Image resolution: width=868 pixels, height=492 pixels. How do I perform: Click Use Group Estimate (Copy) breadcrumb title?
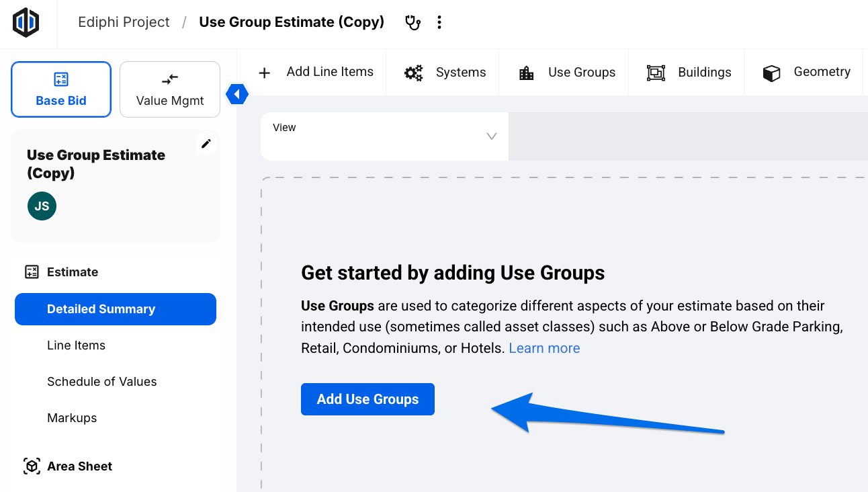coord(292,22)
